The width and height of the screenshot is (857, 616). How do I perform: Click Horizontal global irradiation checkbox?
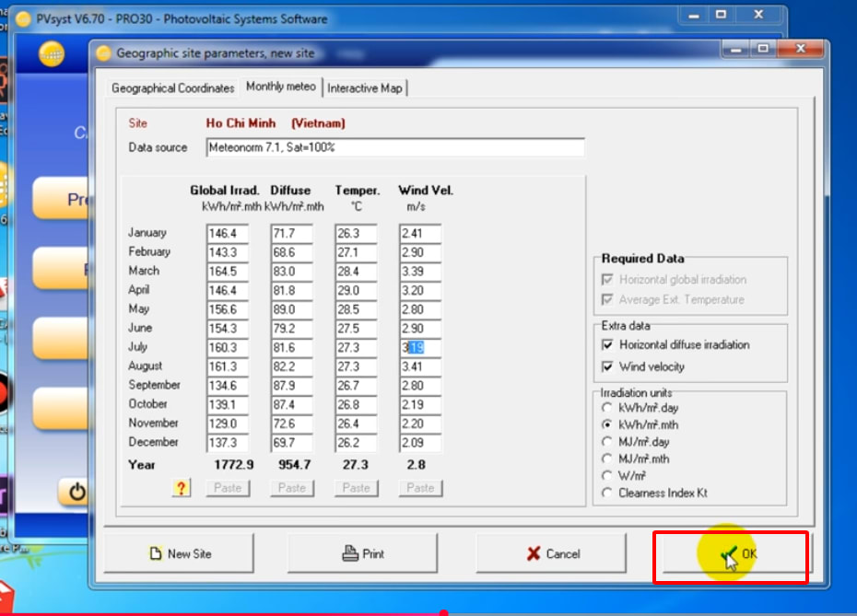(x=607, y=280)
